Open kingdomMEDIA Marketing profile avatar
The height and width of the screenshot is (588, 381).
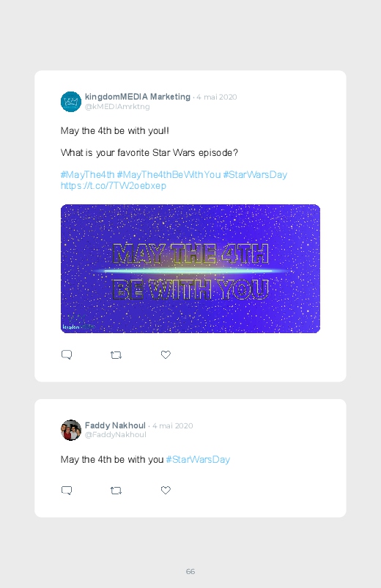tap(71, 102)
